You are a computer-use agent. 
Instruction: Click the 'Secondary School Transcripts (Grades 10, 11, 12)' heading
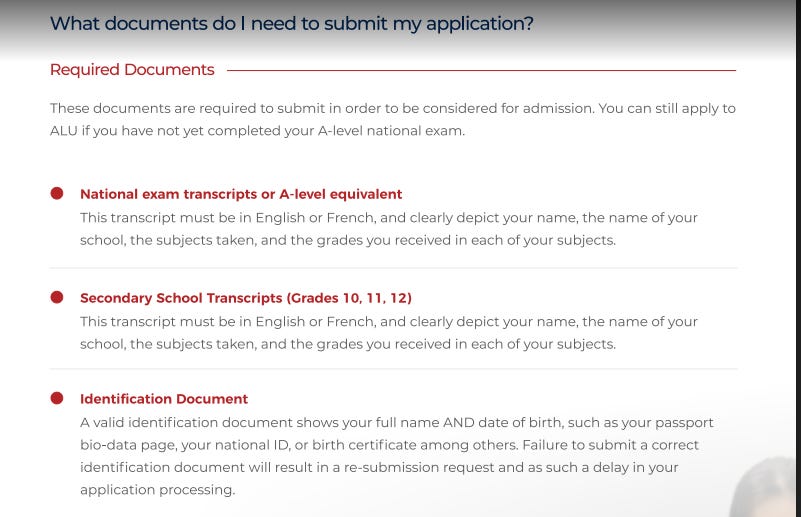(x=246, y=298)
